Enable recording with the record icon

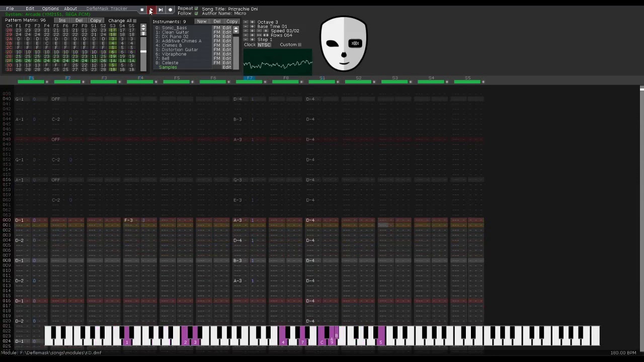pyautogui.click(x=170, y=10)
